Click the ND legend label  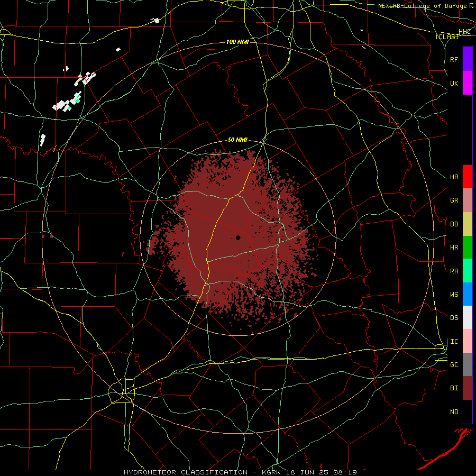coord(454,412)
